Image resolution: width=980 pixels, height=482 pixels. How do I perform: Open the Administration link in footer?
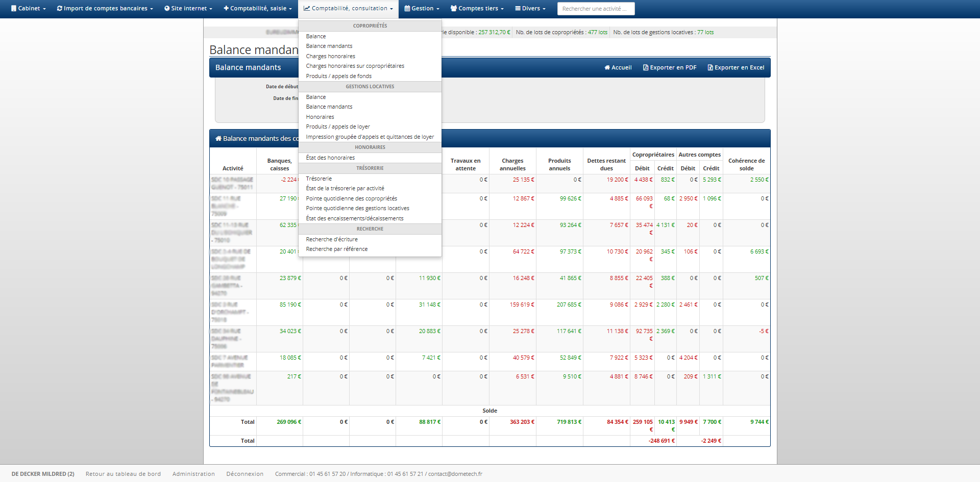193,474
